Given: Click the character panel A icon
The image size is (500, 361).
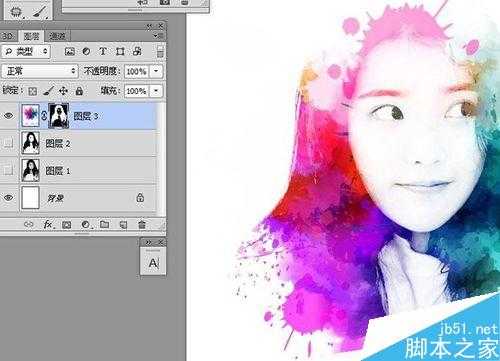Looking at the screenshot, I should click(153, 263).
